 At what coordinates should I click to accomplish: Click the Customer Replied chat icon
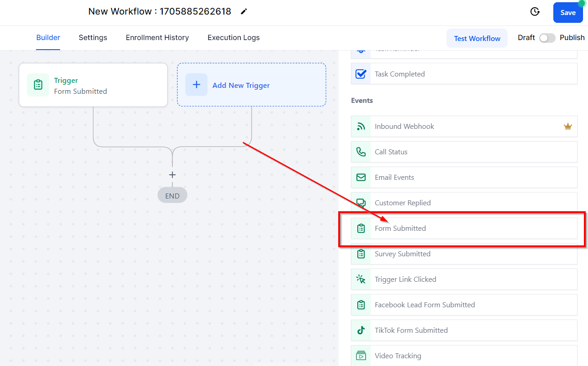[x=361, y=203]
